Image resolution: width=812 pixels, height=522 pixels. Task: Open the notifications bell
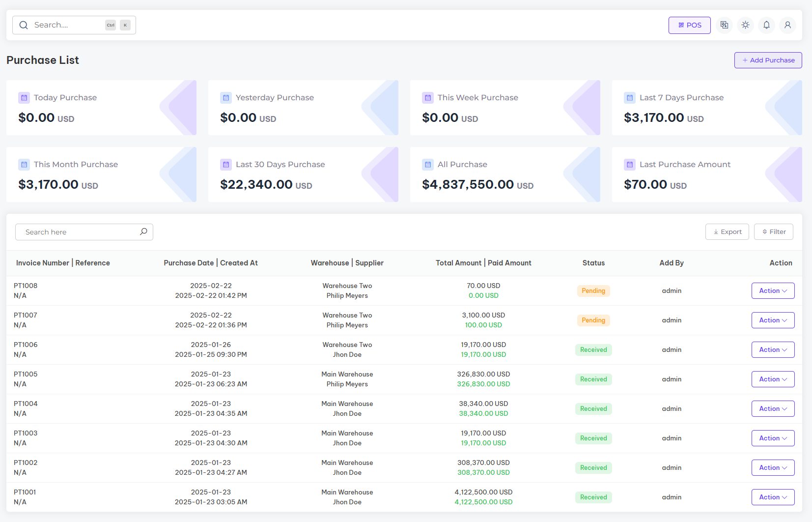pos(766,25)
